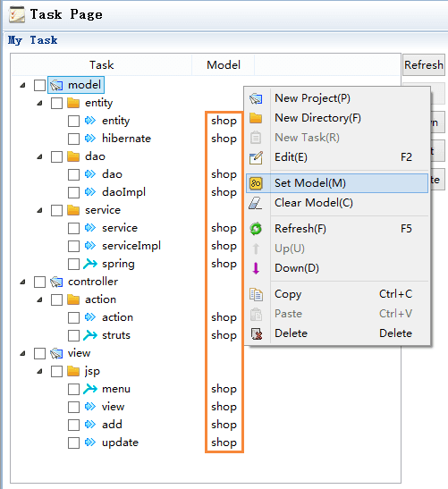
Task: Click the Refresh button beside the table
Action: point(423,65)
